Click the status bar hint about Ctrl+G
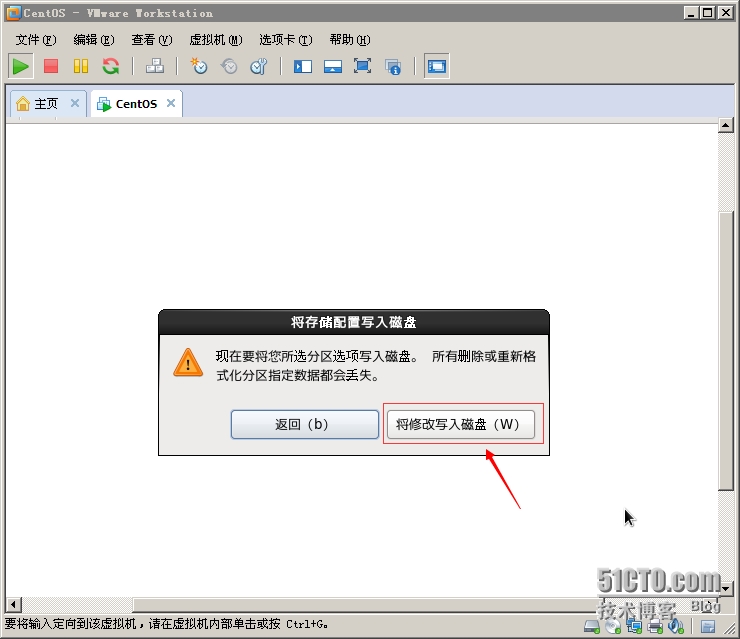The height and width of the screenshot is (639, 740). point(167,624)
